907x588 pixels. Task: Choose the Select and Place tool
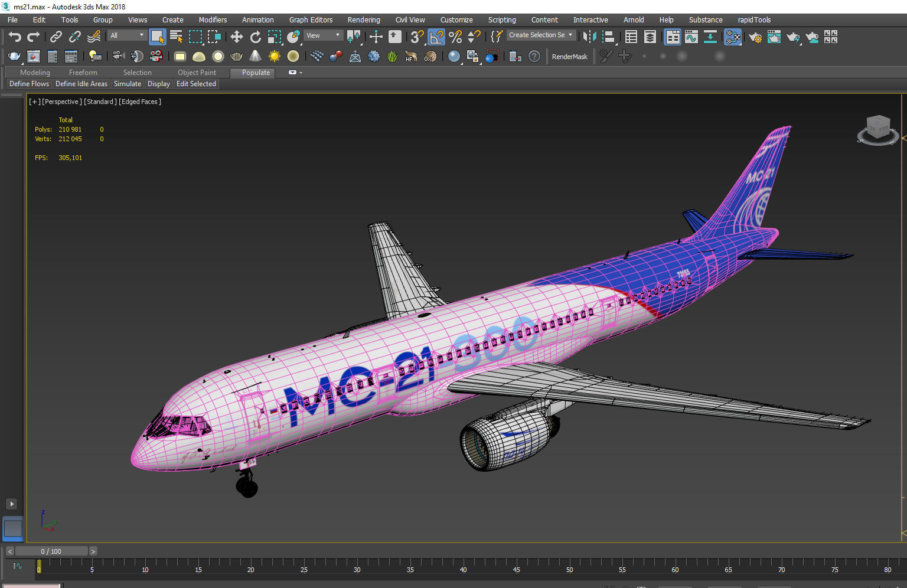click(293, 37)
